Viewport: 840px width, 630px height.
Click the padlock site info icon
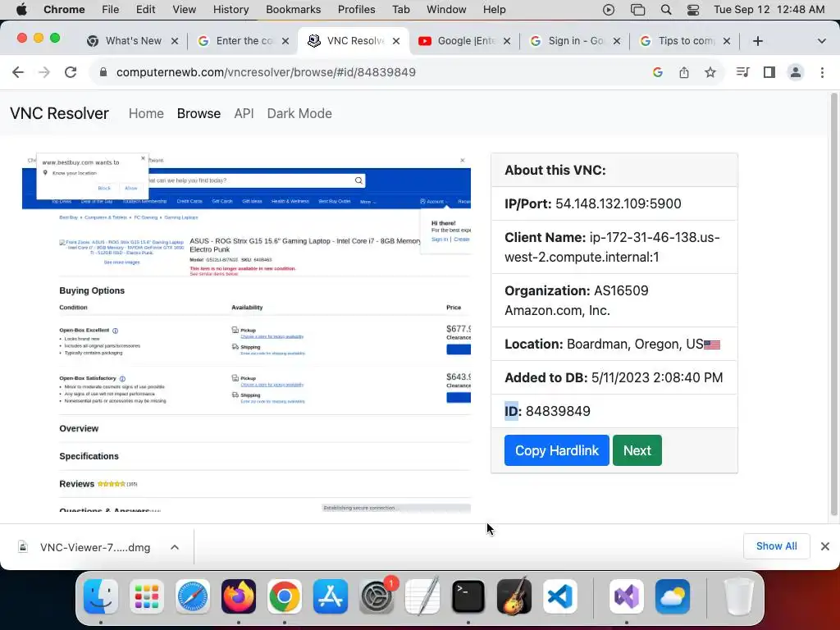[103, 72]
